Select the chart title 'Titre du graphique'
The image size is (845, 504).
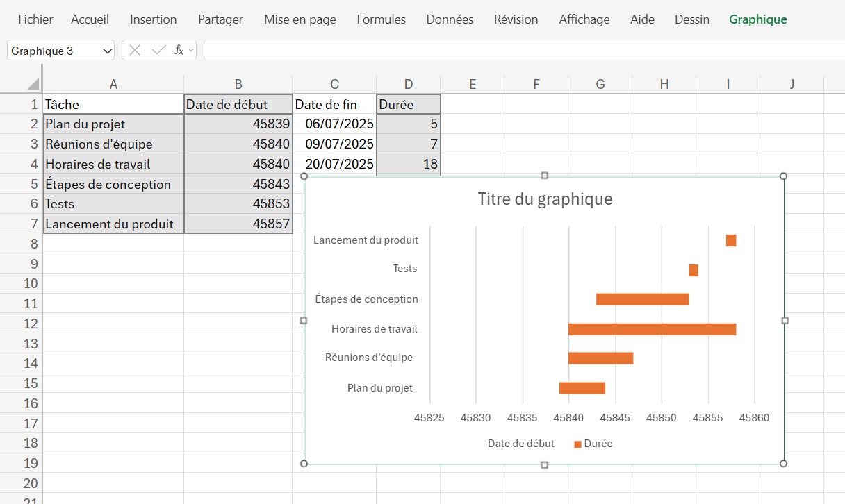pos(545,199)
